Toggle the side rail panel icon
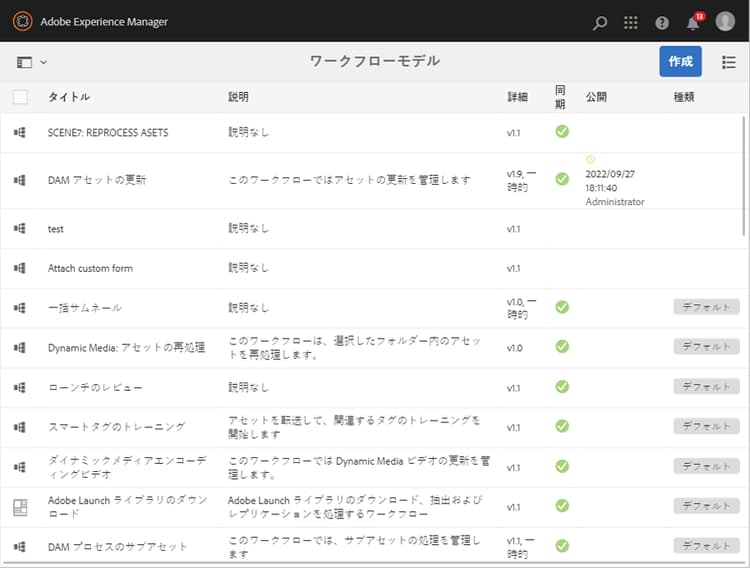 coord(24,62)
